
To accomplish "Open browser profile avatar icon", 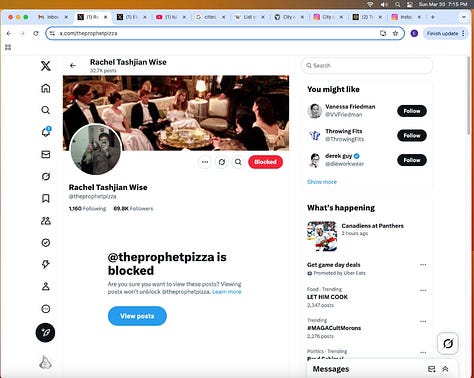I will coord(414,33).
